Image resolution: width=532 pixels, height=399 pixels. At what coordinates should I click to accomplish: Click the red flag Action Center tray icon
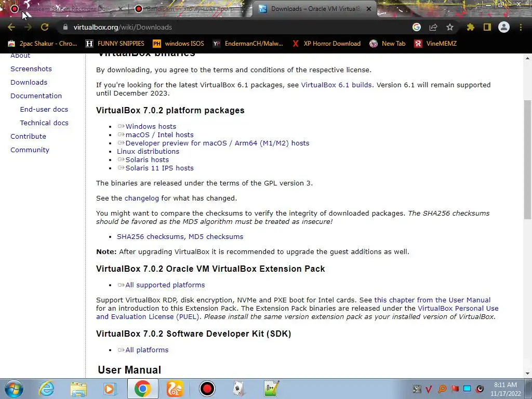[x=455, y=389]
